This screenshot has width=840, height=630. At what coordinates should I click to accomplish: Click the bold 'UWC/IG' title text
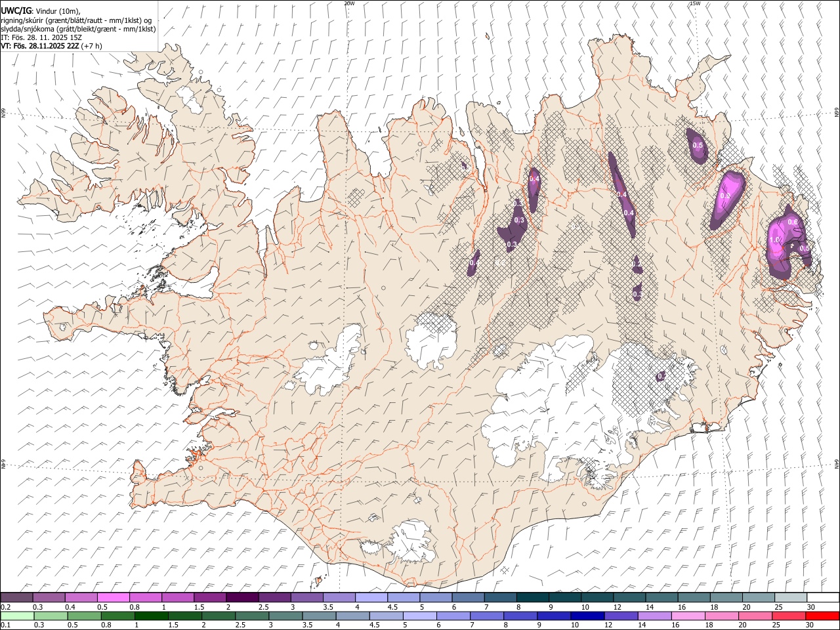tap(16, 11)
